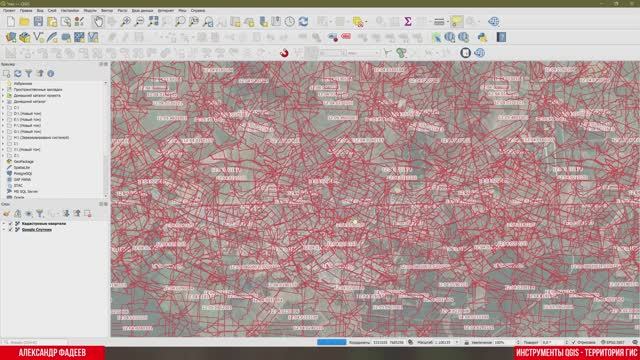Zoom to full extent of the map
Screen dimensions: 640x360
(153, 22)
